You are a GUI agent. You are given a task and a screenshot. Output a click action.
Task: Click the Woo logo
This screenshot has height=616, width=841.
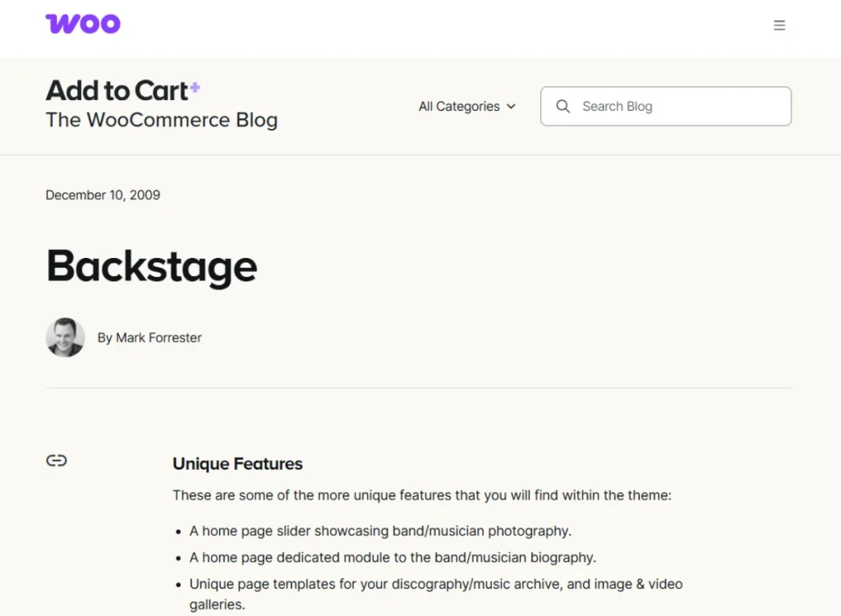[83, 24]
